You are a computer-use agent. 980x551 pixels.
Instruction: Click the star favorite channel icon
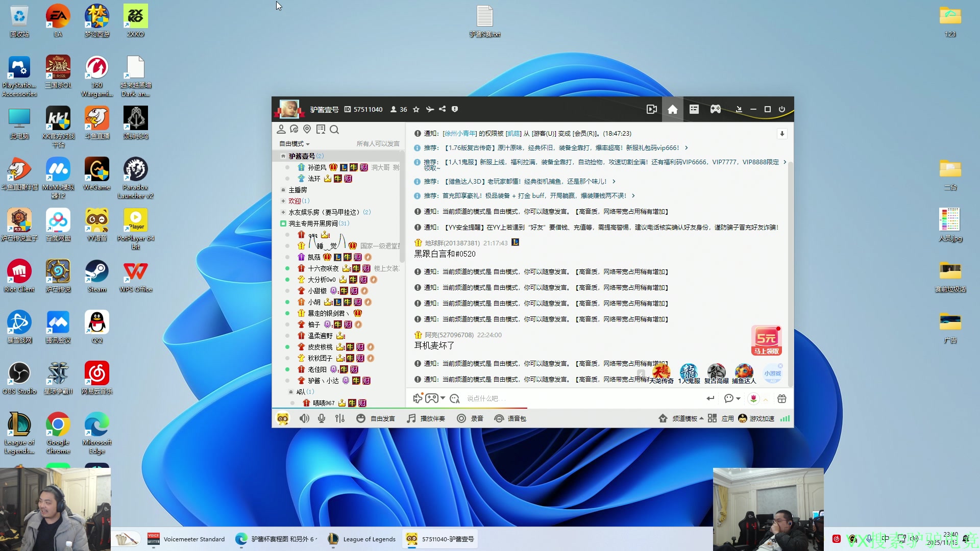coord(416,109)
